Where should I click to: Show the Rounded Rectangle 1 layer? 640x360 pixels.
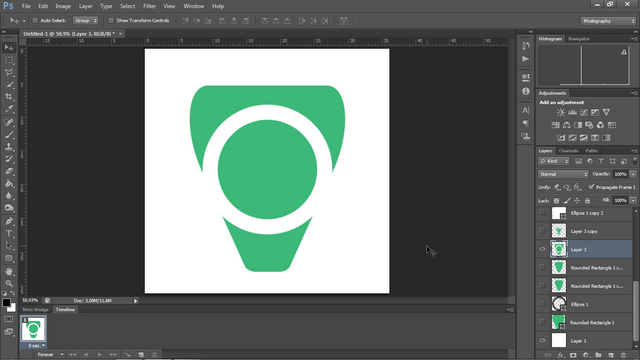click(542, 322)
